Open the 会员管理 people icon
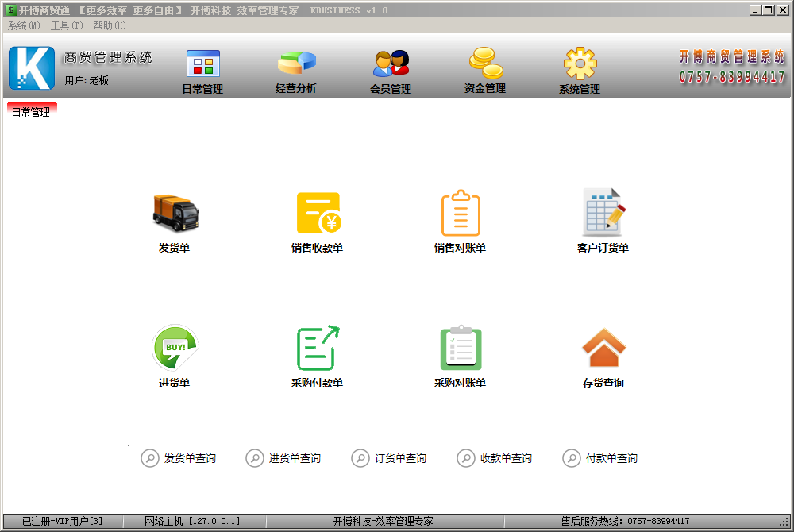This screenshot has width=794, height=532. tap(391, 64)
